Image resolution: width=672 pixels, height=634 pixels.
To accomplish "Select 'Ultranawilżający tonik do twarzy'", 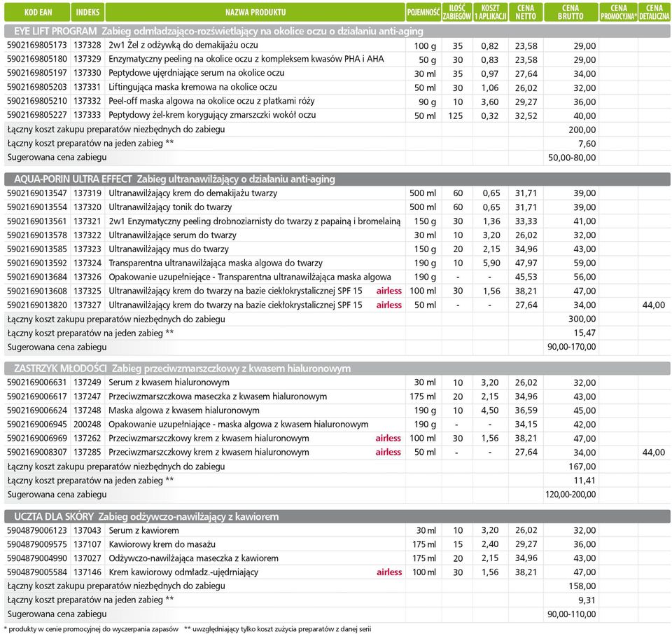I will point(170,207).
